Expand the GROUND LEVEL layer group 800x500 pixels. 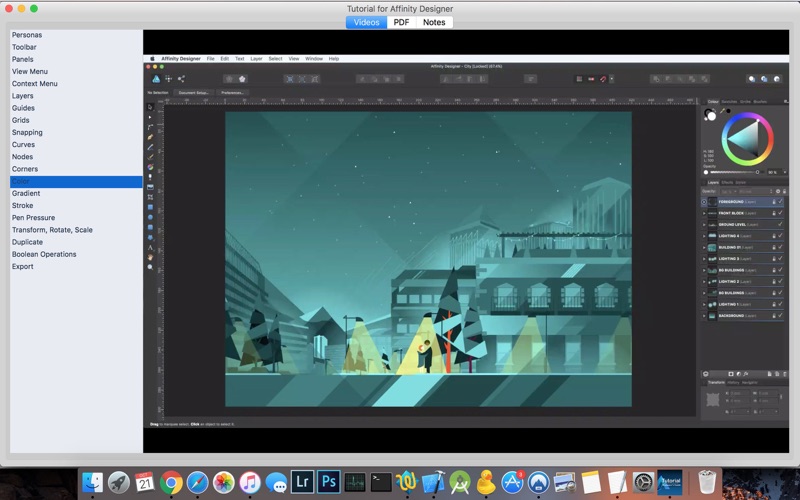[x=704, y=224]
